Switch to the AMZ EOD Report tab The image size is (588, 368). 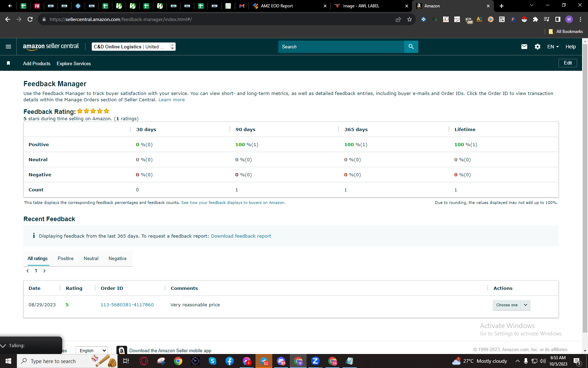point(290,6)
